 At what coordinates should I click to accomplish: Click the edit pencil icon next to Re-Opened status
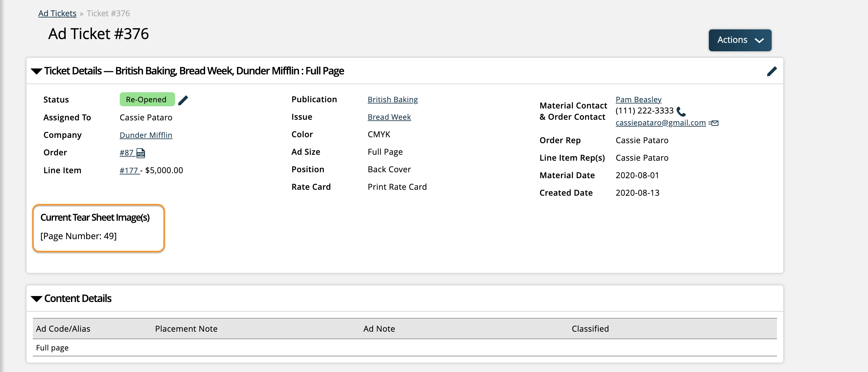pos(183,100)
